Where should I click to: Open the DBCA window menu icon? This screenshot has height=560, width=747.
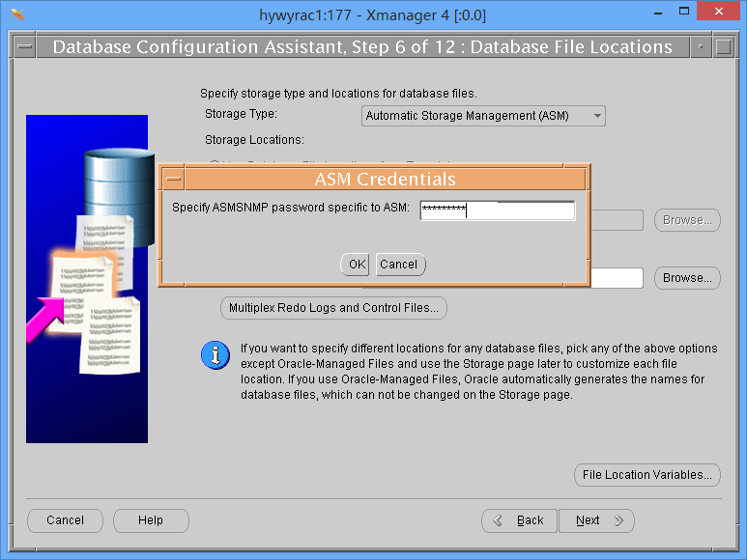tap(25, 47)
